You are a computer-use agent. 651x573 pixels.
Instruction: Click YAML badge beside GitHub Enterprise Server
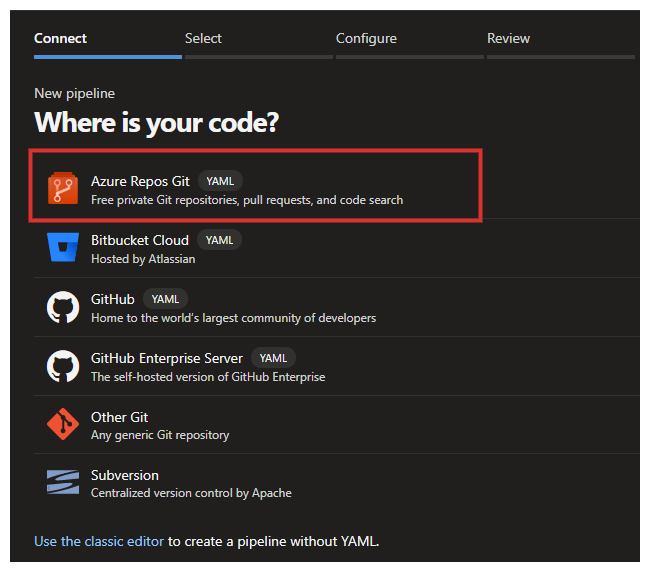[x=273, y=358]
